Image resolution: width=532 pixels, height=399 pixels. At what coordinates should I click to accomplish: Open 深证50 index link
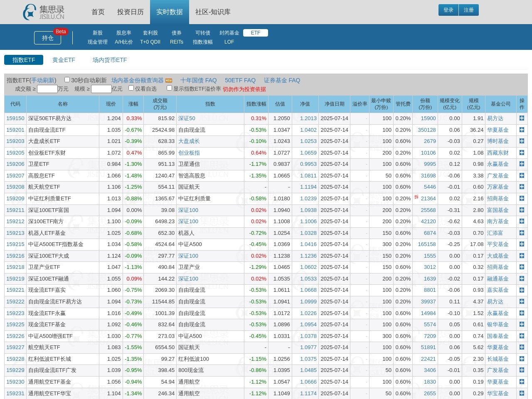pyautogui.click(x=187, y=118)
